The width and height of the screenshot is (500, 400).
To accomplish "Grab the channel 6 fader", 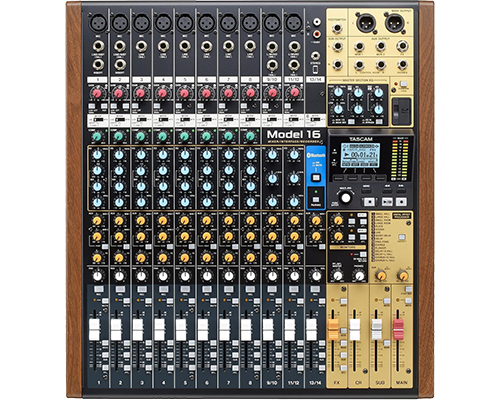I will click(x=203, y=329).
